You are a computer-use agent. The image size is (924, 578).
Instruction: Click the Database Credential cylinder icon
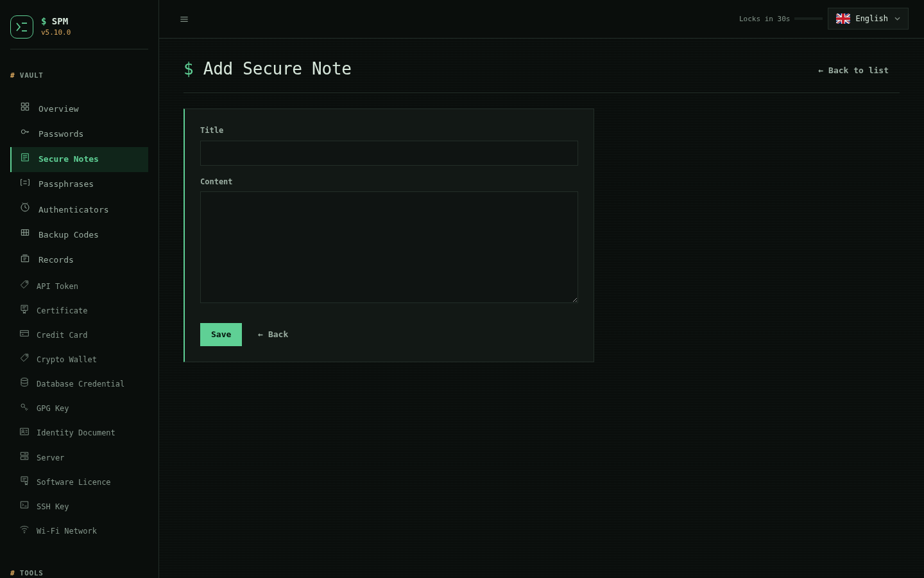pyautogui.click(x=24, y=382)
